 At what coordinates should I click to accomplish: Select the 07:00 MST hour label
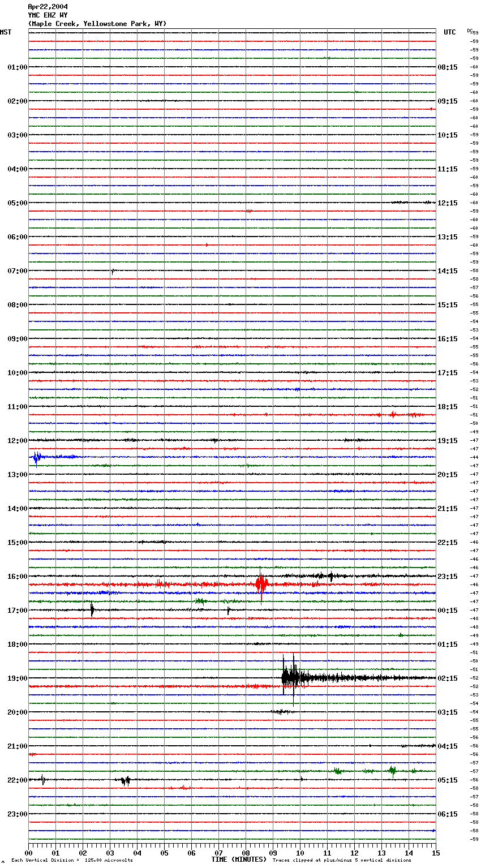tap(18, 271)
